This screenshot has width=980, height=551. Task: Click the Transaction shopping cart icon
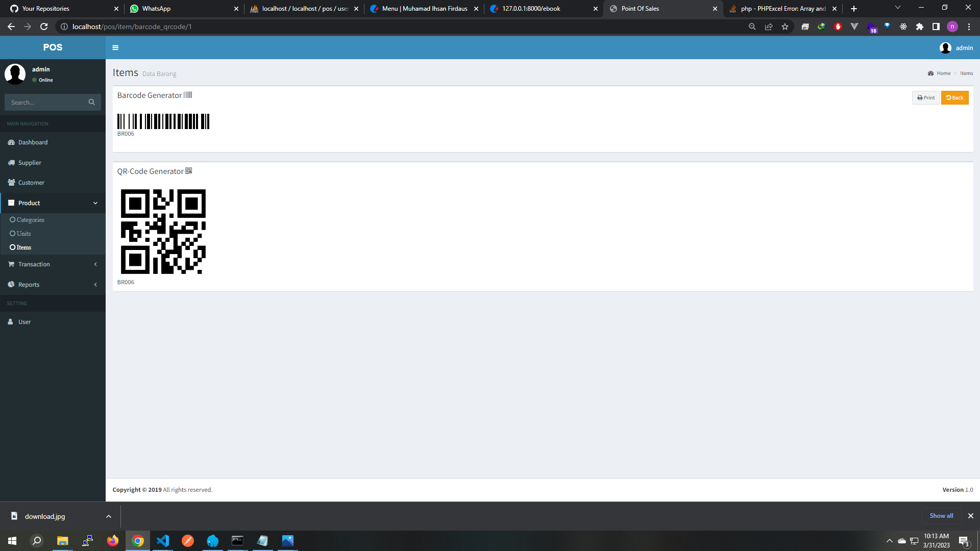(x=11, y=264)
